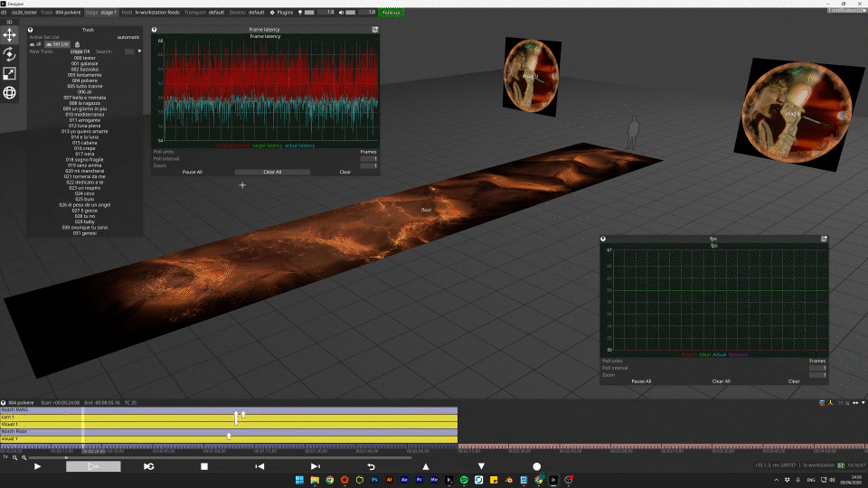The width and height of the screenshot is (868, 488).
Task: Jump to previous section button
Action: pos(259,466)
